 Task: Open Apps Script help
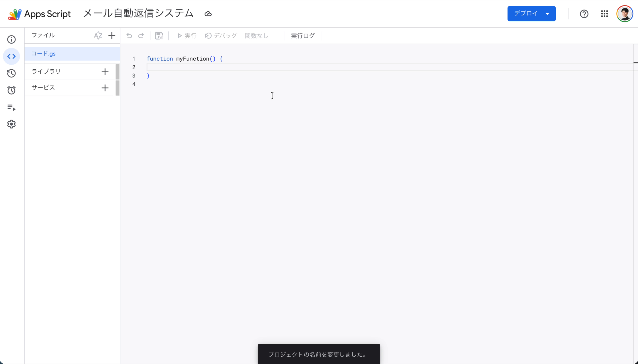(x=584, y=14)
